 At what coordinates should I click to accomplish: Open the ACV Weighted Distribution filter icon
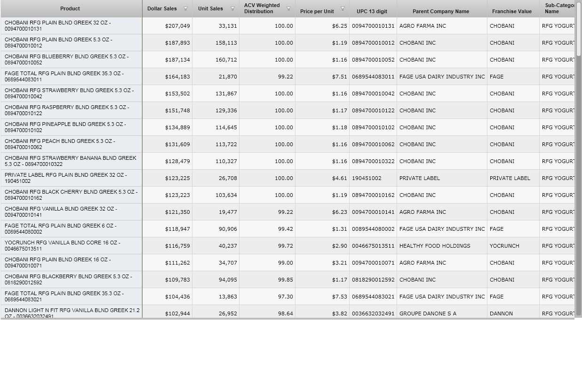point(288,8)
